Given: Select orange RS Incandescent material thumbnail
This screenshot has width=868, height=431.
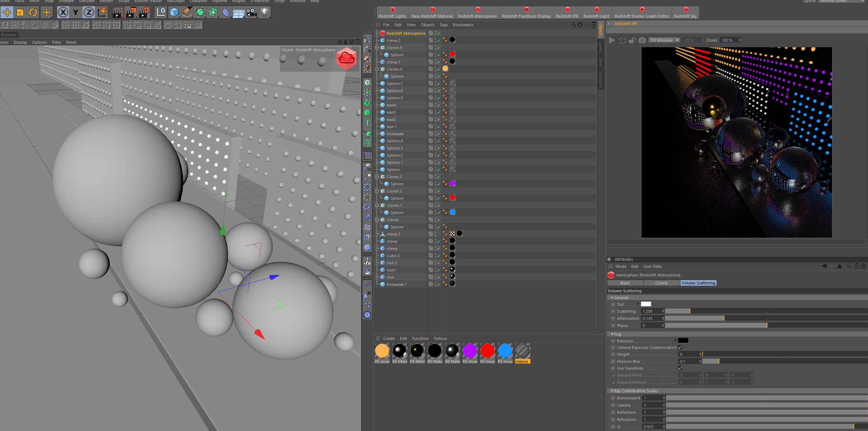Looking at the screenshot, I should (382, 351).
